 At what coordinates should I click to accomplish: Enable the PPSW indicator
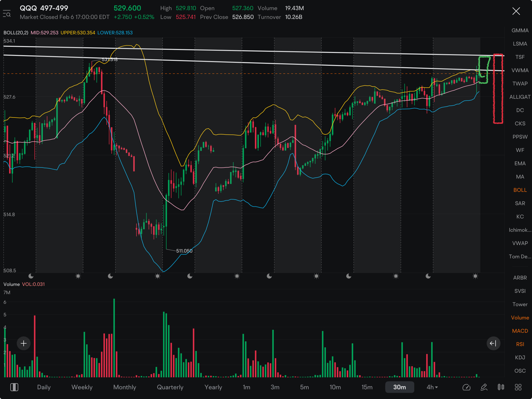(x=520, y=137)
